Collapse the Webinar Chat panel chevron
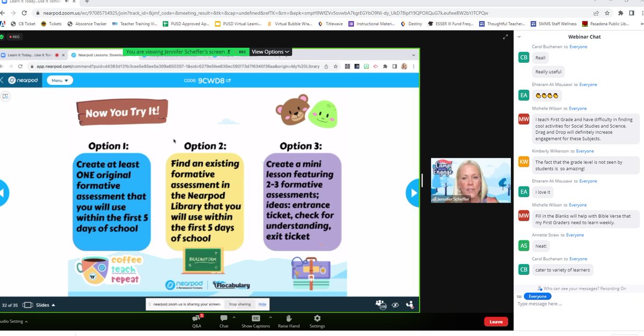This screenshot has height=336, width=644. point(519,36)
